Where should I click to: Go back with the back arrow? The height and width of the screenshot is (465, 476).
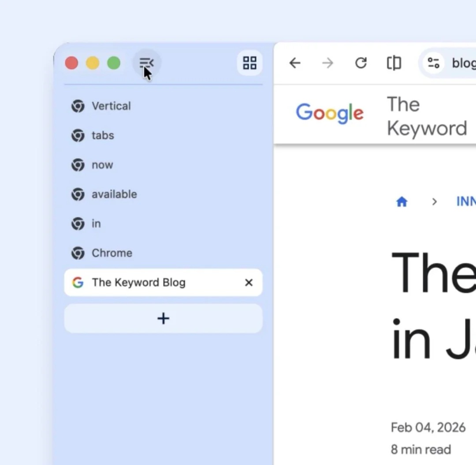(295, 63)
